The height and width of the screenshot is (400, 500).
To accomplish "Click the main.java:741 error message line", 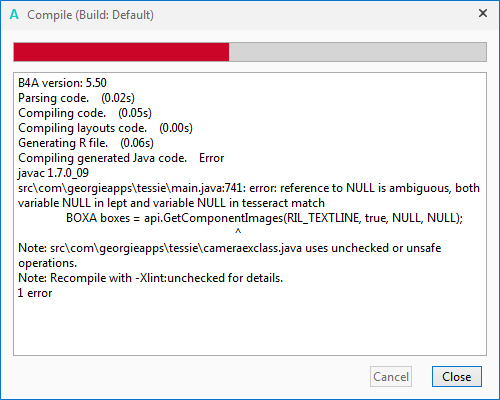I will tap(249, 195).
